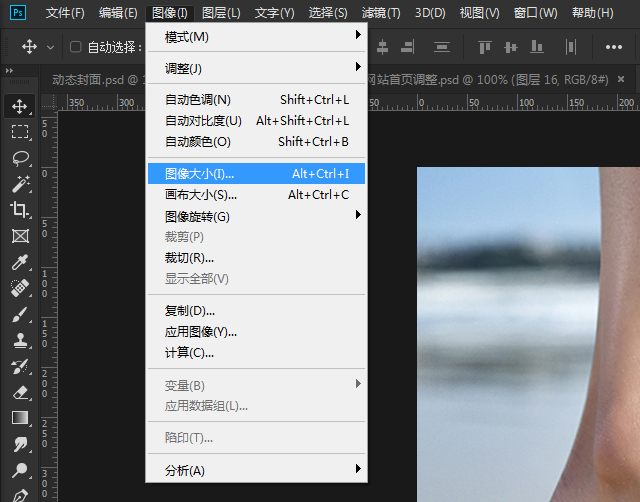This screenshot has height=502, width=640.
Task: Open the 滤镜(T) menu
Action: pyautogui.click(x=380, y=13)
